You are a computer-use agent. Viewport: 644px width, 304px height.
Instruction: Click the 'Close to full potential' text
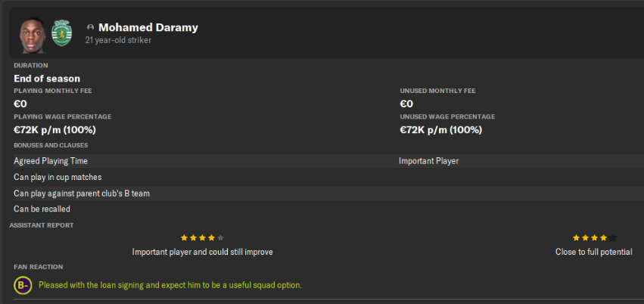[x=593, y=252]
